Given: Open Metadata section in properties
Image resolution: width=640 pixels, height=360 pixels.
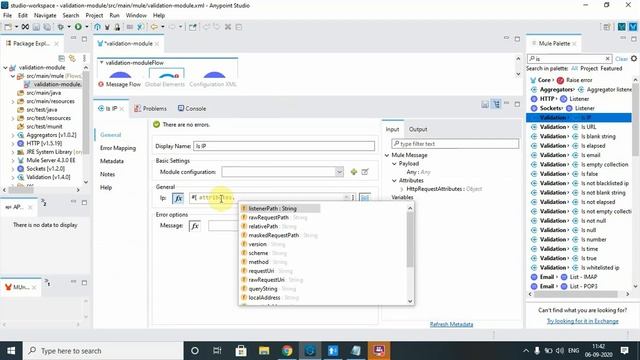Looking at the screenshot, I should click(x=112, y=161).
